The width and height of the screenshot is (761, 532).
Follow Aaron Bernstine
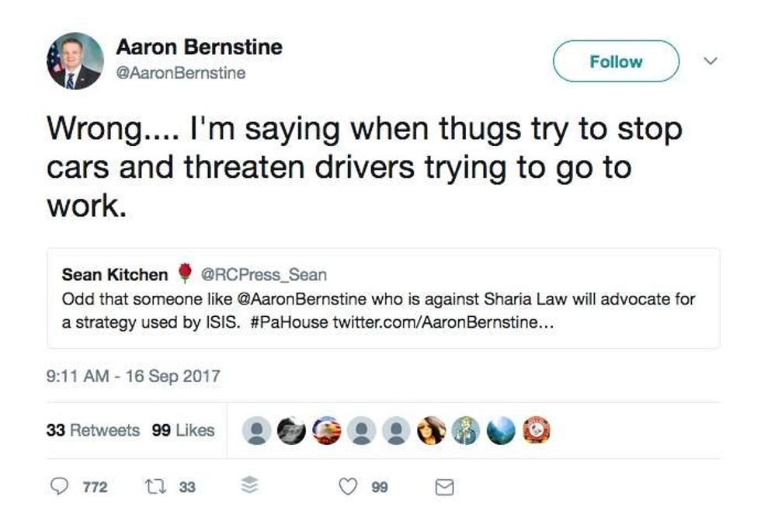[616, 61]
